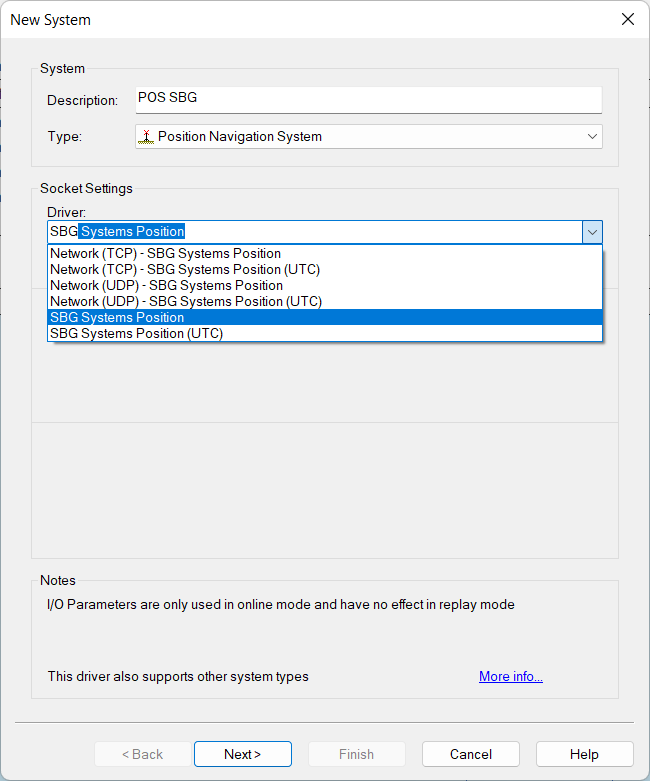650x781 pixels.
Task: Select highlighted SBG Systems Position driver
Action: point(117,317)
